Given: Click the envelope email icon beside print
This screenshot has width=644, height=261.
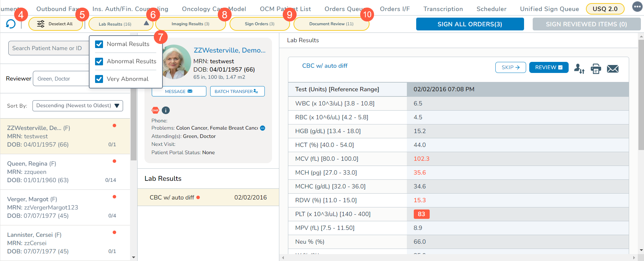Looking at the screenshot, I should tap(613, 69).
